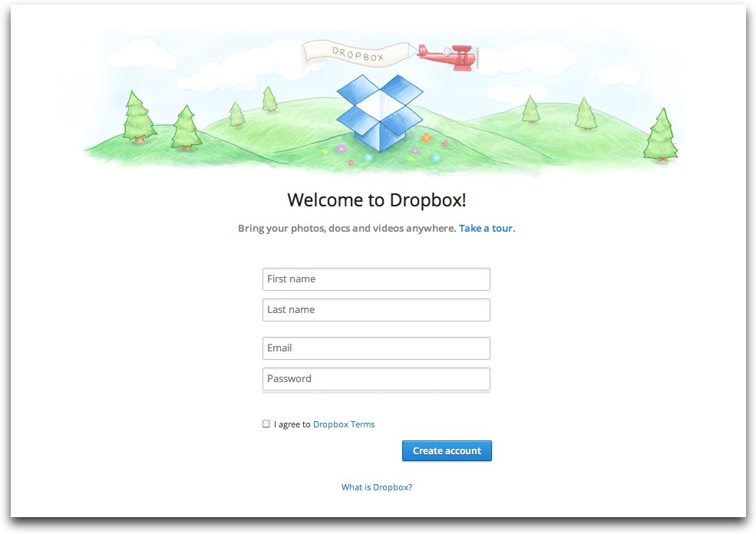Follow the 'What is Dropbox?' link

coord(377,487)
